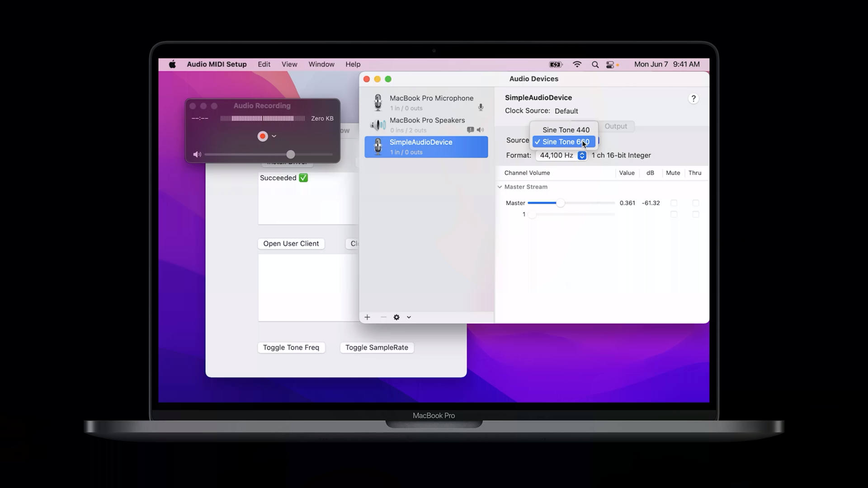
Task: Click volume speaker icon in Audio Recording
Action: [x=197, y=155]
